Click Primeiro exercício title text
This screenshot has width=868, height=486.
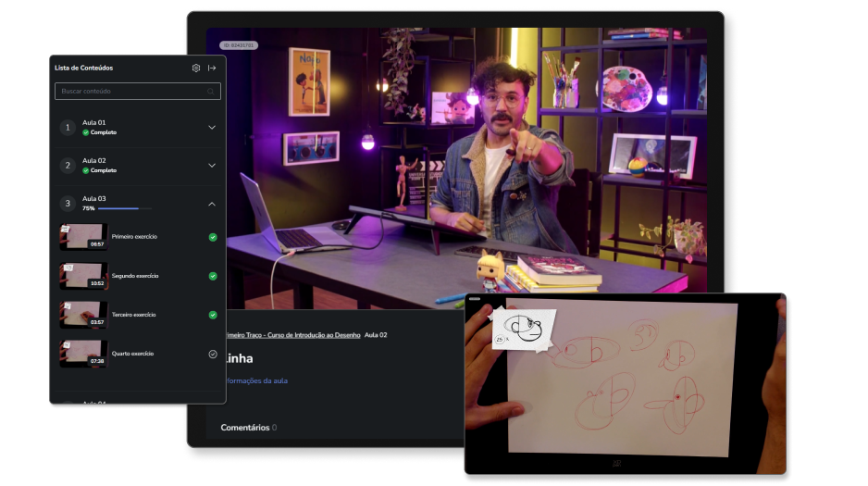134,237
